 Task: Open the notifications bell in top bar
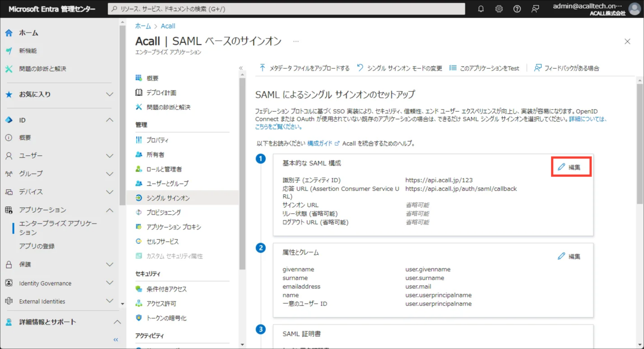[481, 9]
